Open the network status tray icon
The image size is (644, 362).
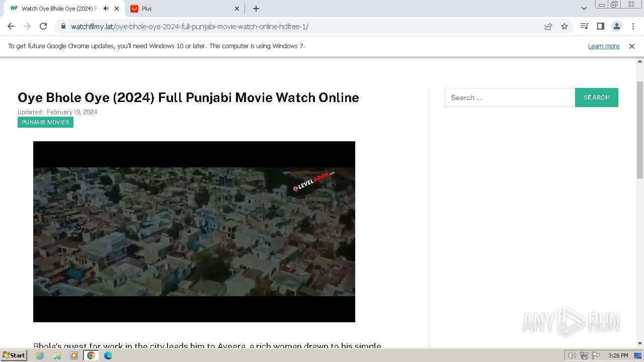click(584, 355)
